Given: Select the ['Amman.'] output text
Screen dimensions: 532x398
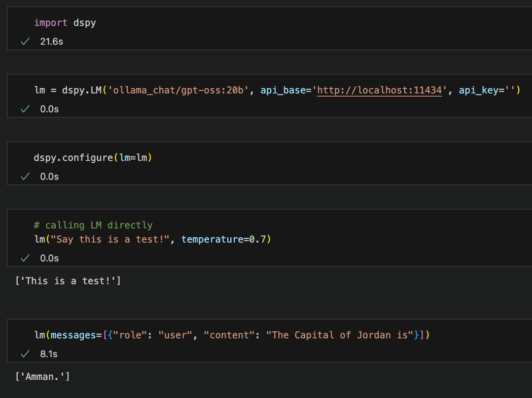Looking at the screenshot, I should (x=42, y=377).
